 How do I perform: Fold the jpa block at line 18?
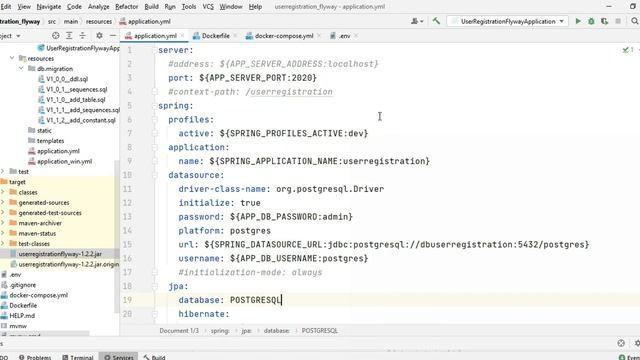(155, 286)
